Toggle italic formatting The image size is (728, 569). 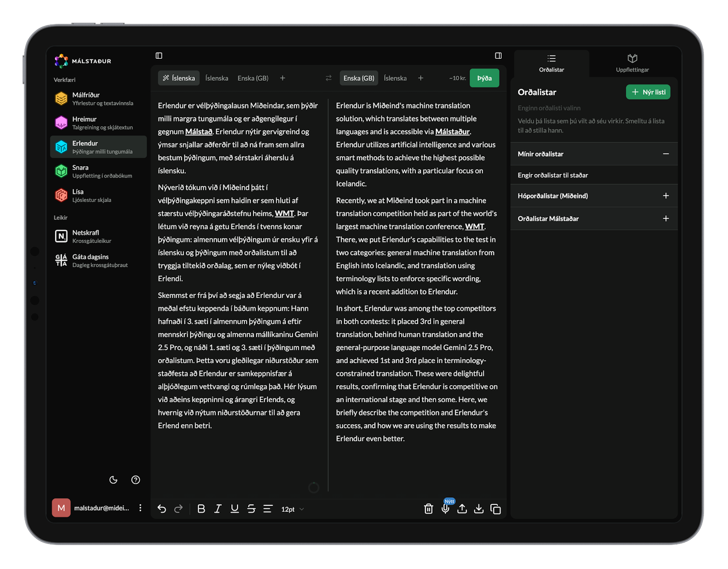(218, 509)
